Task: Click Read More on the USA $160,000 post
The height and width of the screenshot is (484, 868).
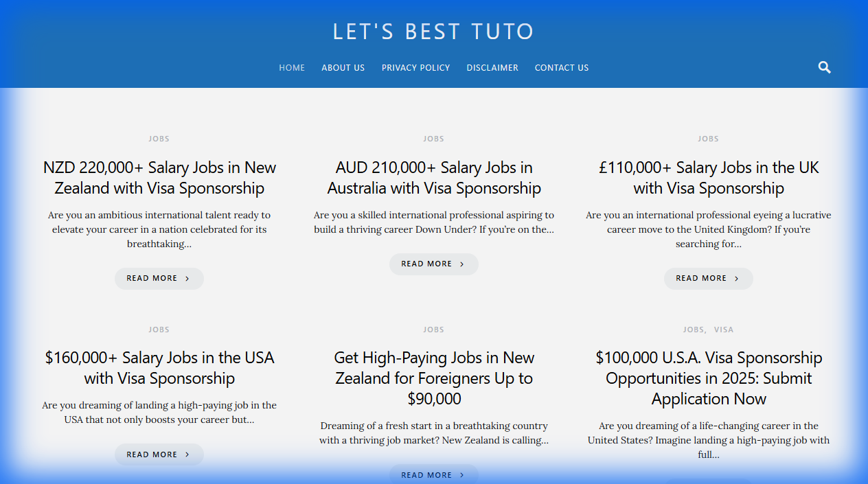Action: click(159, 454)
